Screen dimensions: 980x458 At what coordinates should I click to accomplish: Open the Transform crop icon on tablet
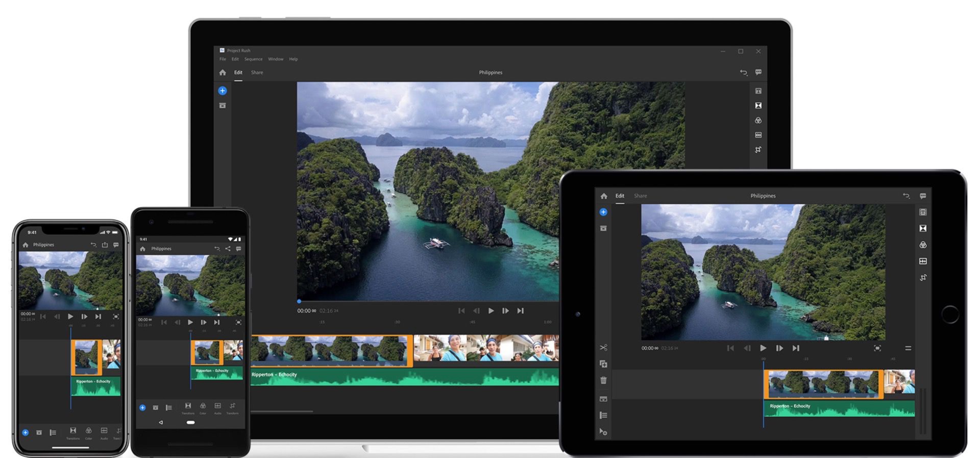click(x=923, y=278)
